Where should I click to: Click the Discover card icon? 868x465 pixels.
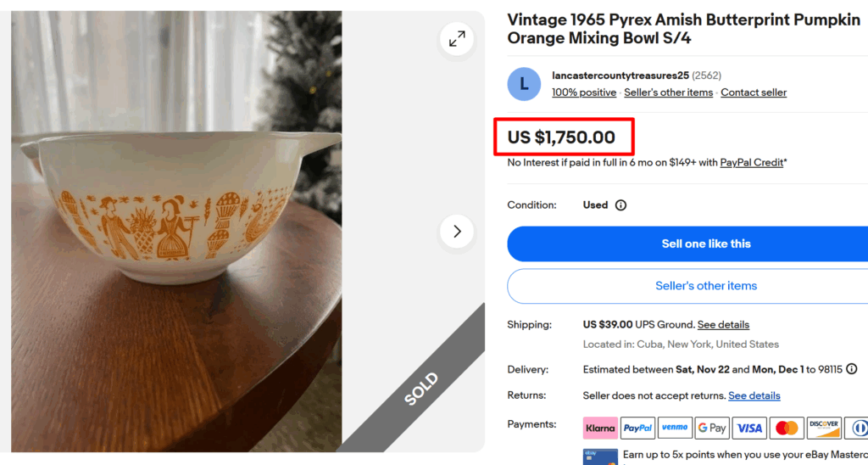point(824,428)
